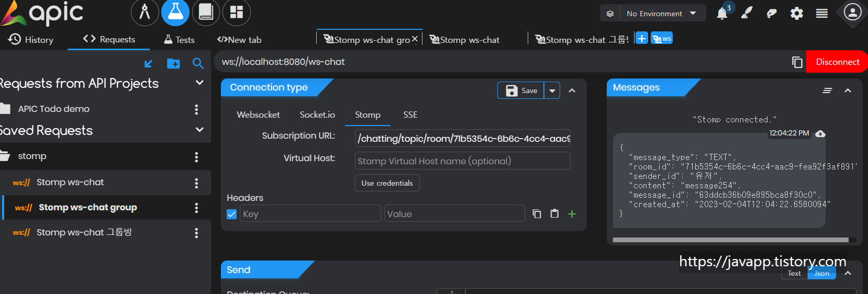
Task: Open the Designer compass icon
Action: tap(145, 12)
